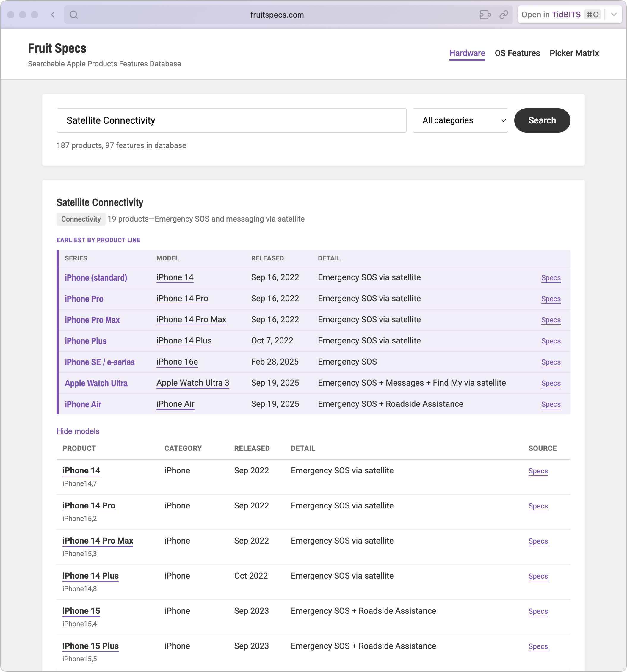Open the OS Features tab

517,53
